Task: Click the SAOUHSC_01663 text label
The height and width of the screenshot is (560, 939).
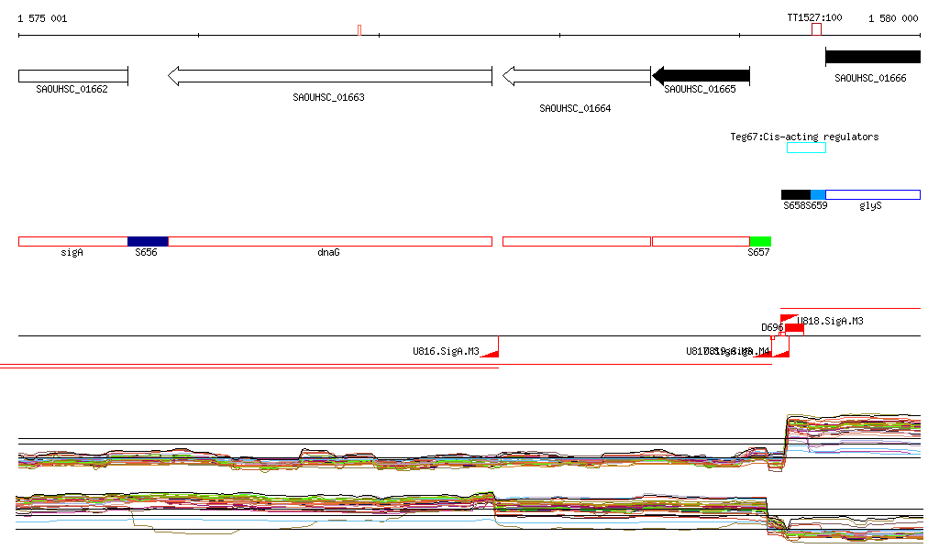Action: point(328,97)
